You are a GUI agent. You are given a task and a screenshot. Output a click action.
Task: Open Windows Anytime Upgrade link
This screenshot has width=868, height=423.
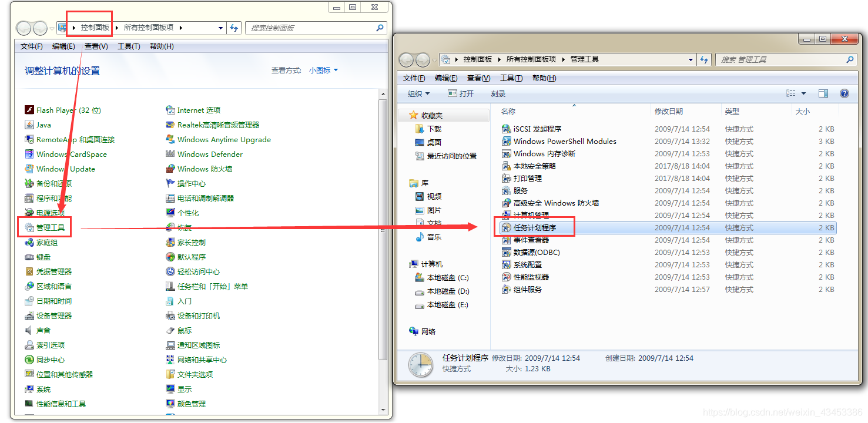224,139
